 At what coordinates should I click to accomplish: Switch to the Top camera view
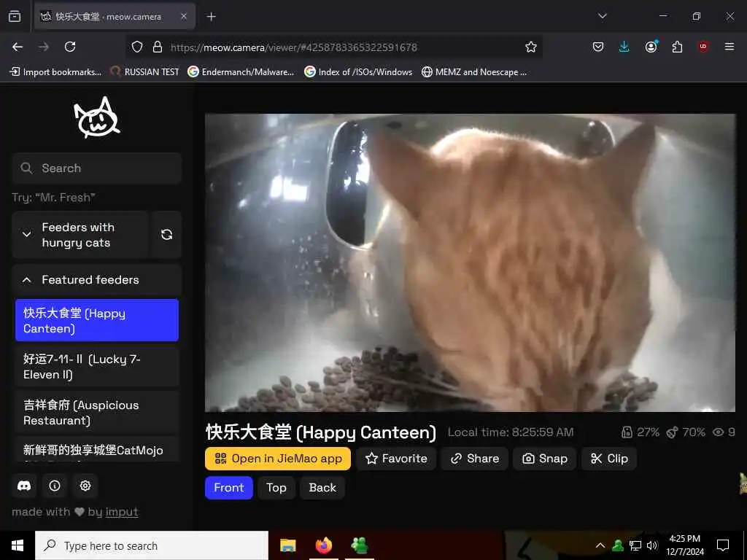276,488
